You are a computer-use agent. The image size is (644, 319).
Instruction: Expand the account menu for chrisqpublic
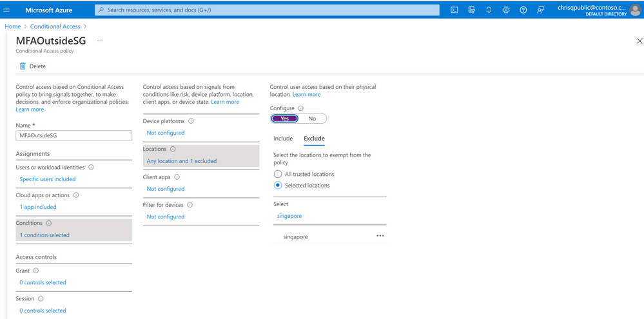pos(600,10)
